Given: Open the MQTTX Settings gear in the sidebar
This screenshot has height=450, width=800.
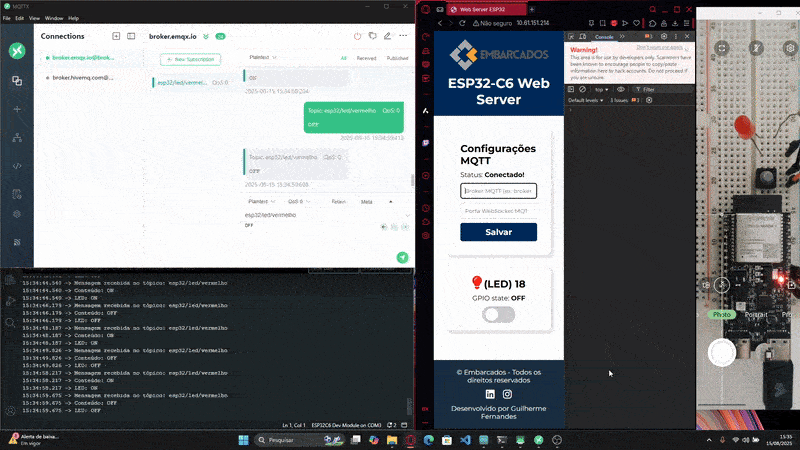Looking at the screenshot, I should 17,213.
